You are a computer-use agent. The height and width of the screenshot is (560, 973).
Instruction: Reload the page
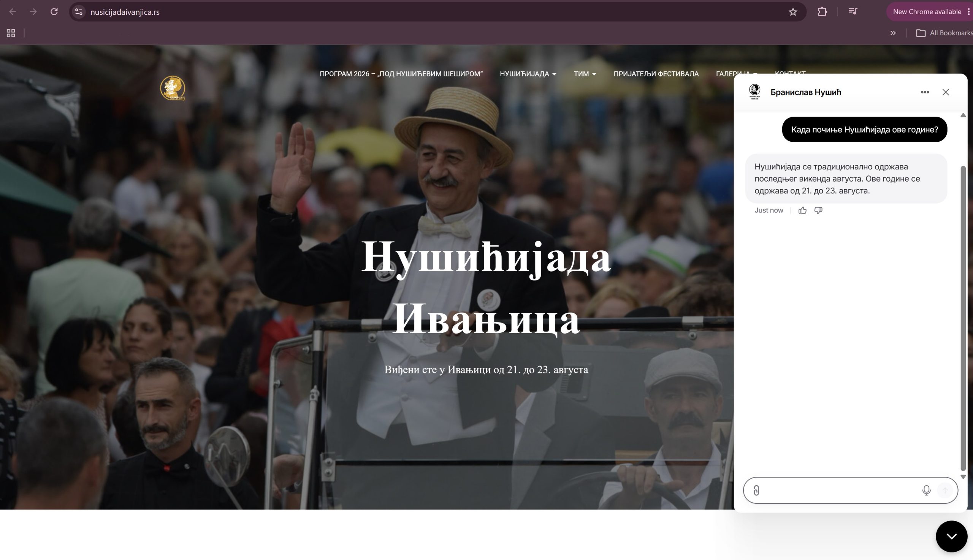coord(54,12)
